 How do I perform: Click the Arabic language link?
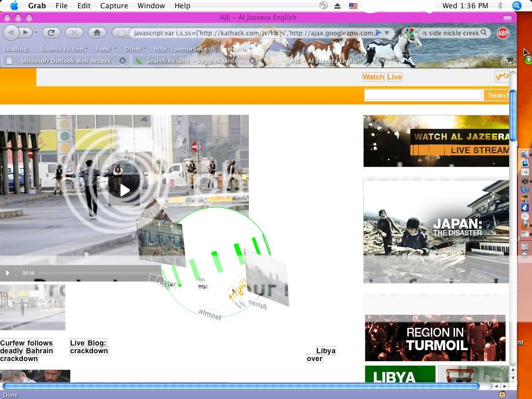coord(502,76)
